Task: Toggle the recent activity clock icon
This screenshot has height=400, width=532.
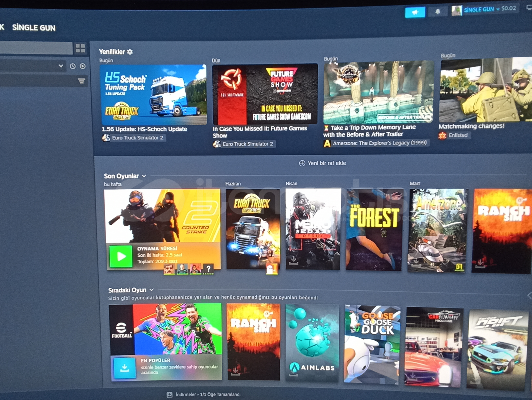Action: (73, 66)
